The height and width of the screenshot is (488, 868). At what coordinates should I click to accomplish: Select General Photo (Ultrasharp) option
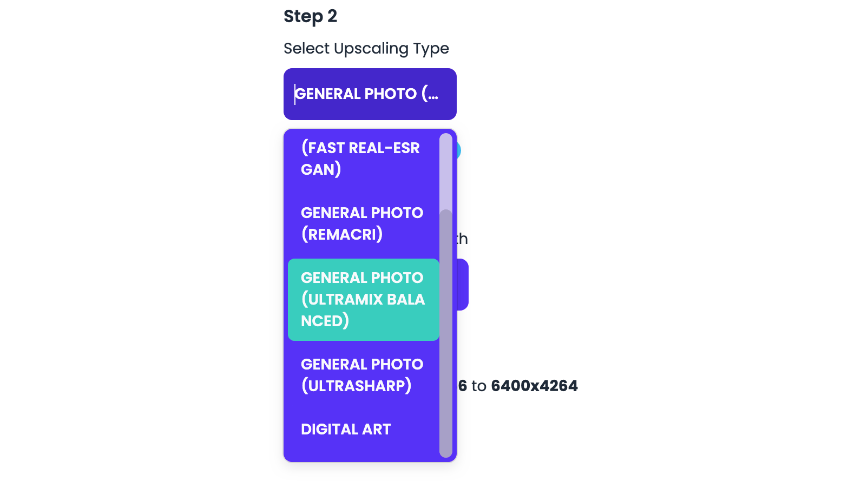coord(363,375)
